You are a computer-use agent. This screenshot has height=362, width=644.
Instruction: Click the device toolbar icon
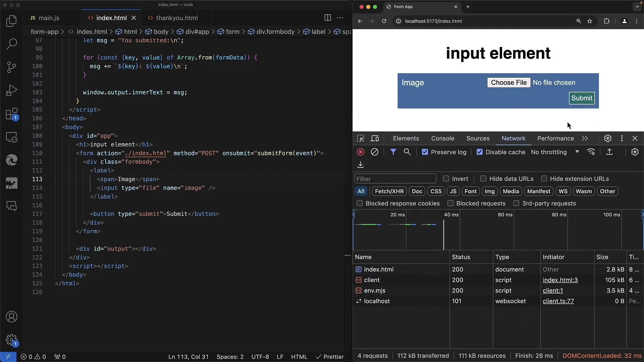point(375,138)
